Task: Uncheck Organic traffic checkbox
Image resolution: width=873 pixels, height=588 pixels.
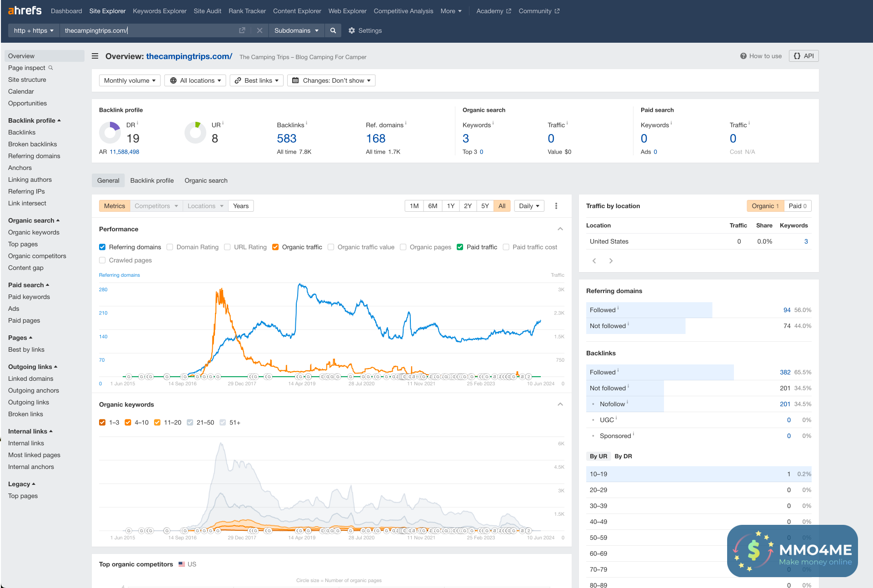Action: 275,247
